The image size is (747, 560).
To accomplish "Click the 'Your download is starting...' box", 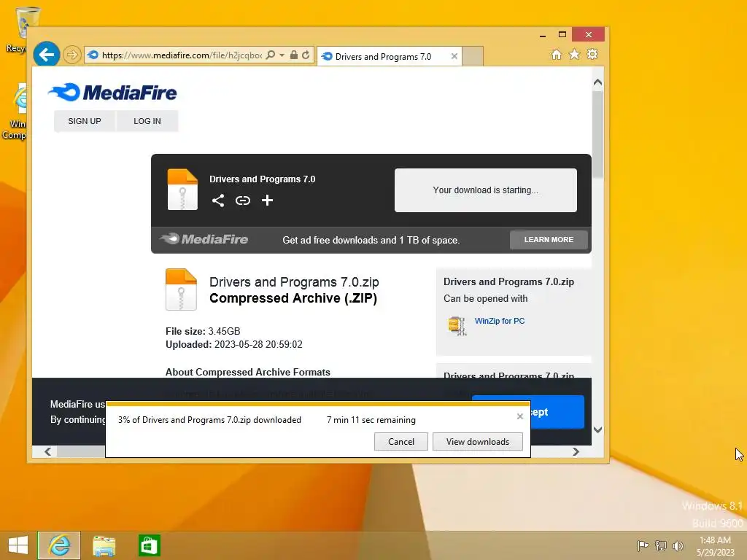I will tap(485, 190).
